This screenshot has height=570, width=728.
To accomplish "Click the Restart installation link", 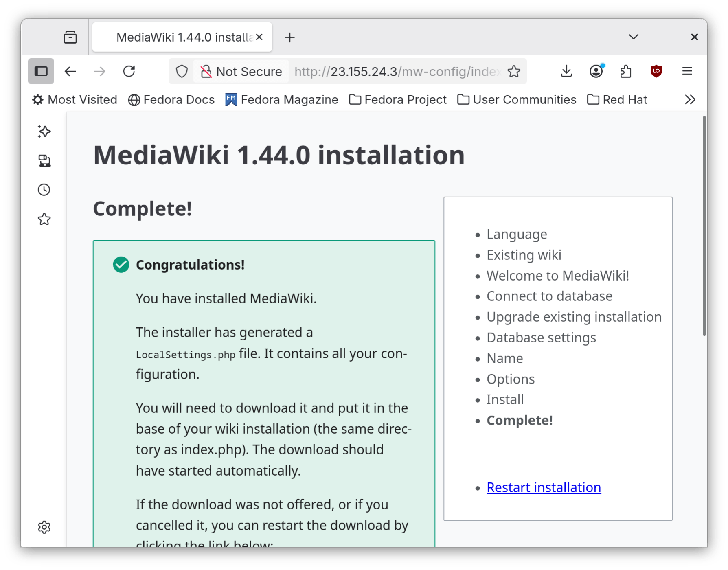I will [x=543, y=487].
